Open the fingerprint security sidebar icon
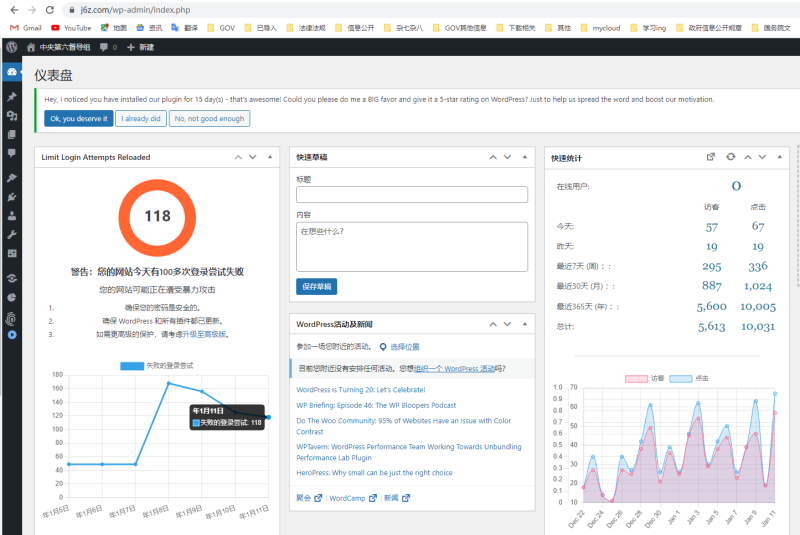This screenshot has width=800, height=535. click(x=11, y=319)
